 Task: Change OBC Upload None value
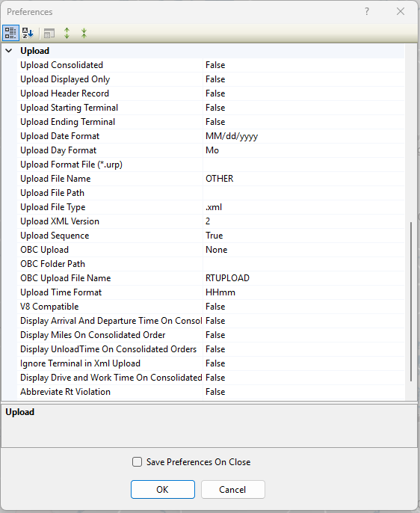coord(303,250)
